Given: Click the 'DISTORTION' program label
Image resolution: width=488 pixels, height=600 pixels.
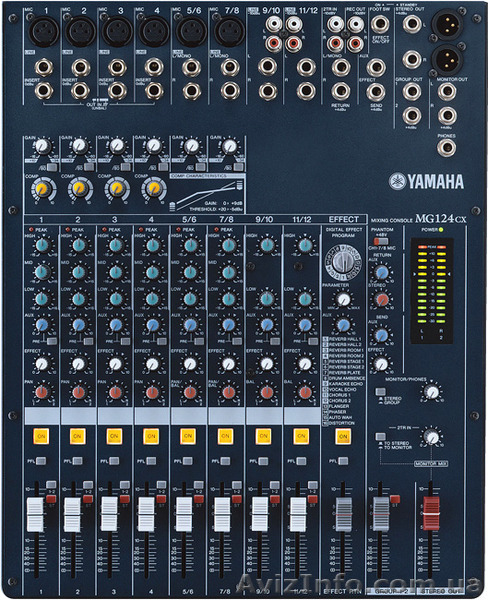Looking at the screenshot, I should pyautogui.click(x=341, y=423).
